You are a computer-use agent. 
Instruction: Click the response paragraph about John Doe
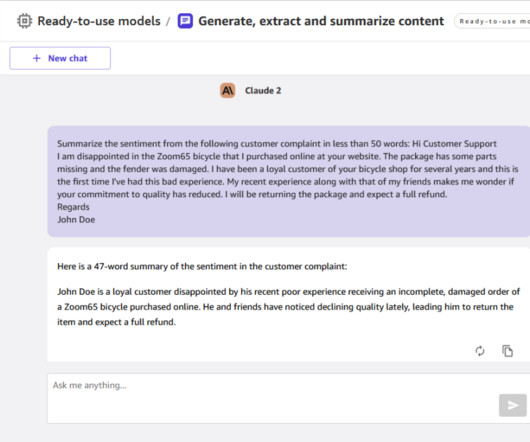pyautogui.click(x=288, y=307)
